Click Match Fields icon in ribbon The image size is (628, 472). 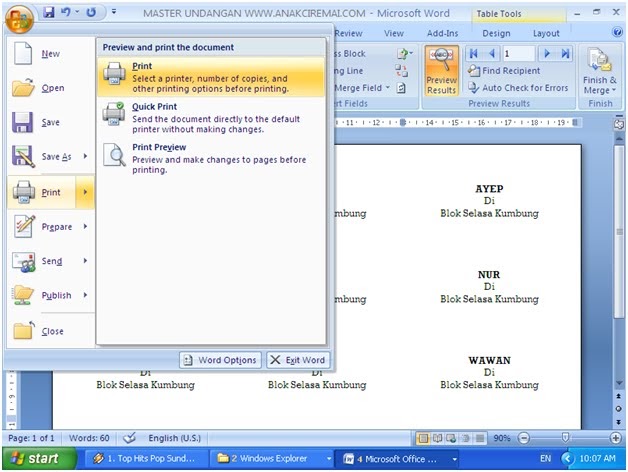(x=401, y=71)
